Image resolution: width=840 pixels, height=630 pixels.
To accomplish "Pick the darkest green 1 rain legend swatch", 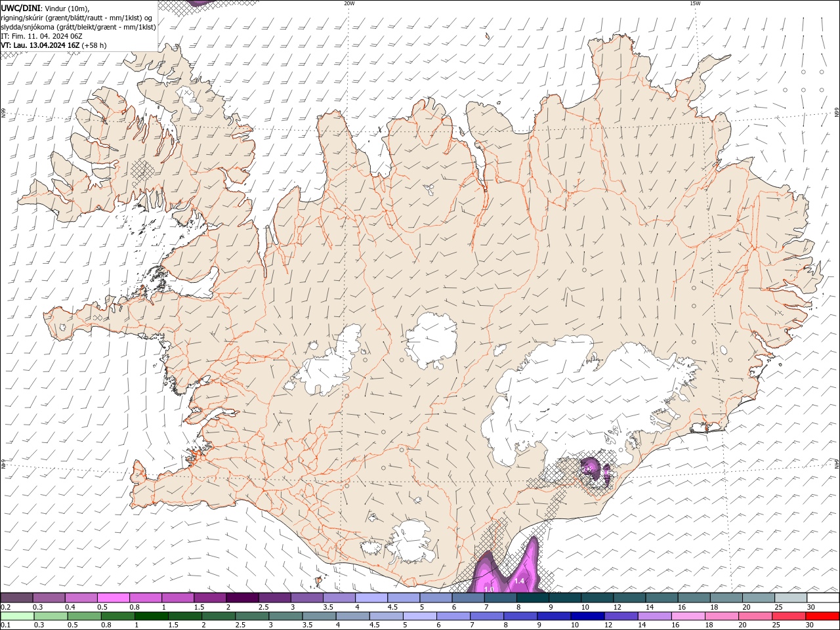I will click(152, 616).
